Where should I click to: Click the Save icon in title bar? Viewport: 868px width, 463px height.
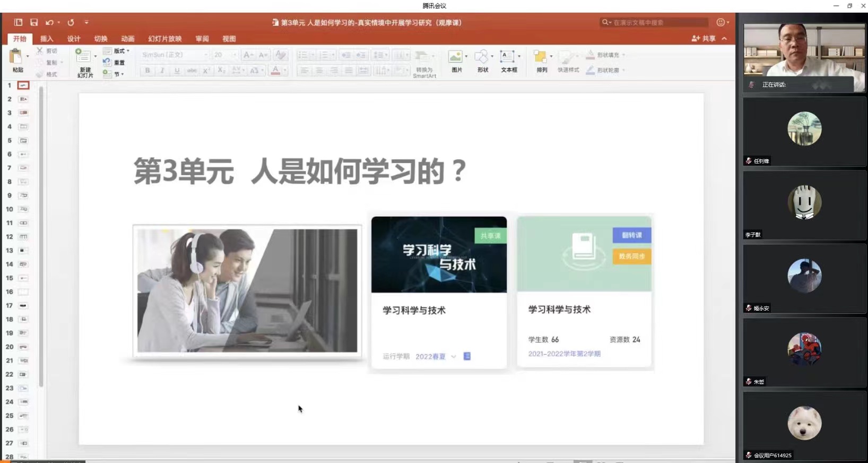(34, 22)
